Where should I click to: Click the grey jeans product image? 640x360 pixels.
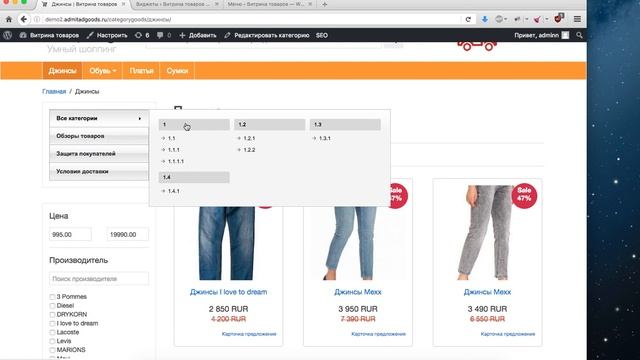point(487,233)
